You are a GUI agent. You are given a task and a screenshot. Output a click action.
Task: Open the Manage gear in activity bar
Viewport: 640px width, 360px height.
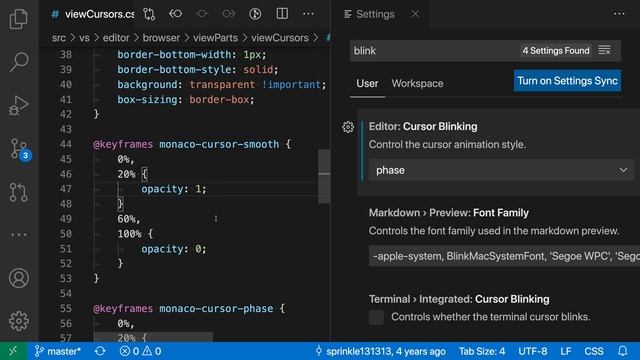pos(19,321)
